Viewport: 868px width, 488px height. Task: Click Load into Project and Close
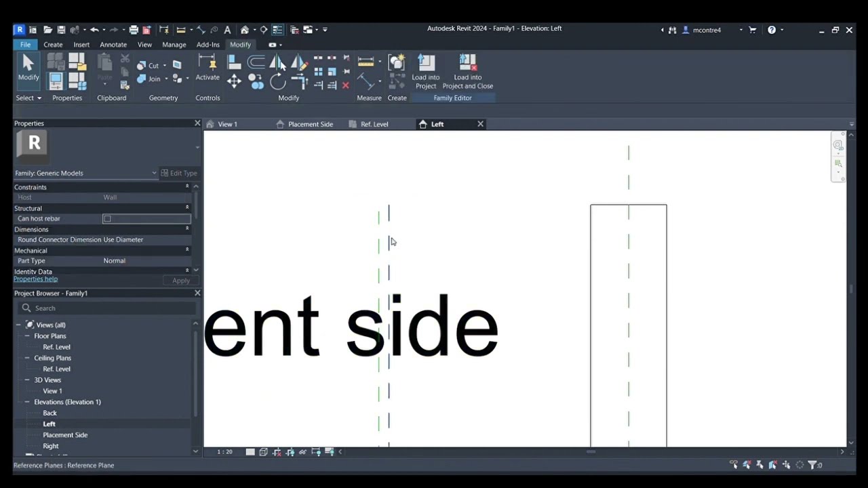[x=468, y=71]
